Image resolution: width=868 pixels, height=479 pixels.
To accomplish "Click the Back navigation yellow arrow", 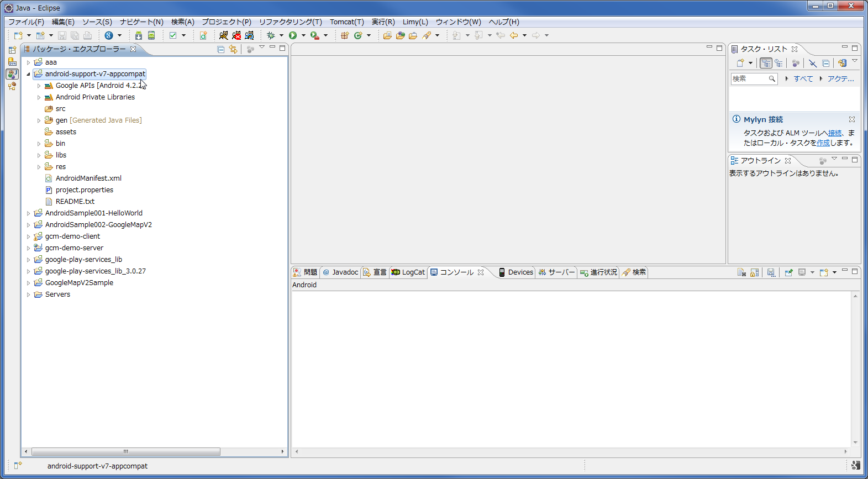I will [x=514, y=35].
